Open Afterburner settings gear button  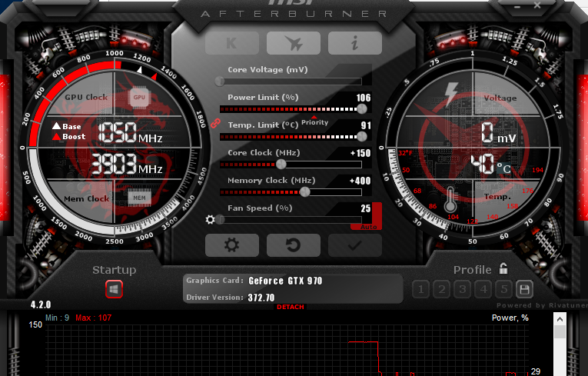[232, 245]
